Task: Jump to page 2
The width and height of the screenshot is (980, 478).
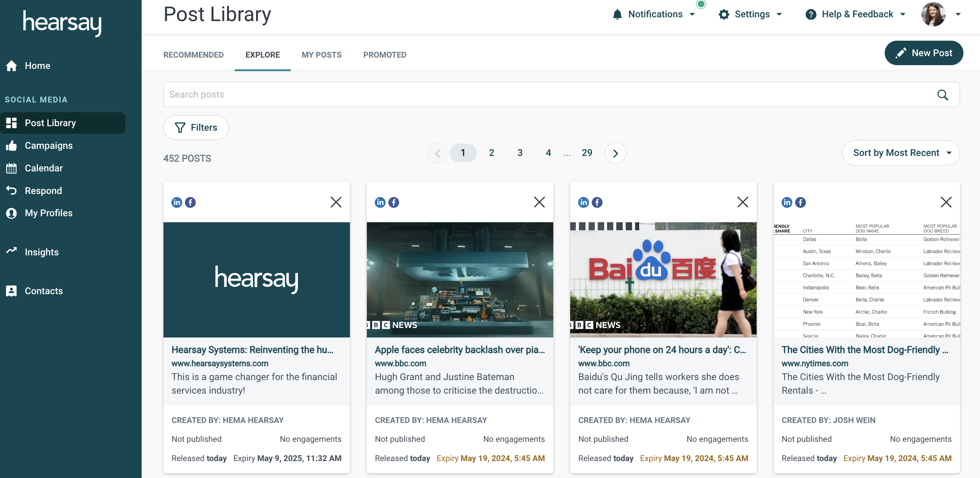Action: (492, 153)
